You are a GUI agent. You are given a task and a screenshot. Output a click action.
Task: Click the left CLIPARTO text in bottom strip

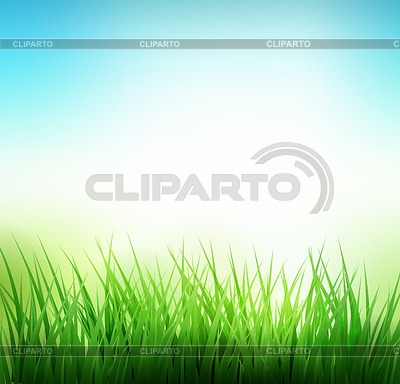(x=33, y=351)
